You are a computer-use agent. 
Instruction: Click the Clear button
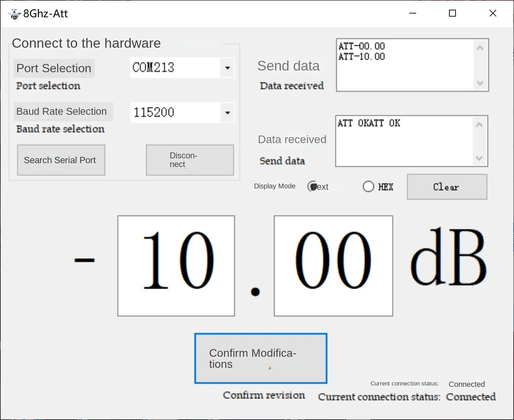click(447, 187)
